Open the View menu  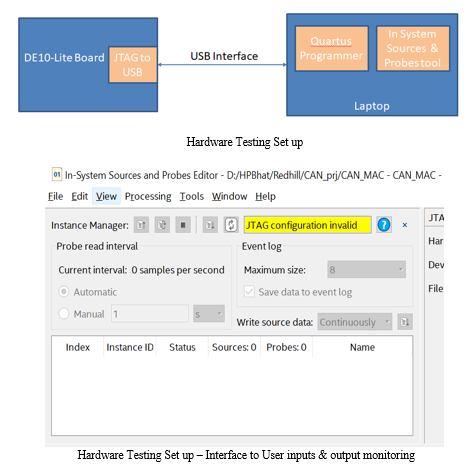(x=106, y=196)
